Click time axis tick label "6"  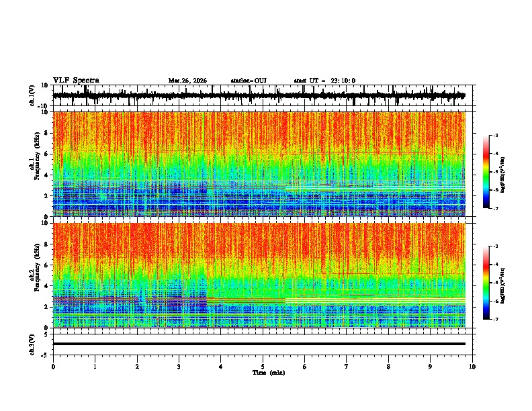pyautogui.click(x=305, y=367)
